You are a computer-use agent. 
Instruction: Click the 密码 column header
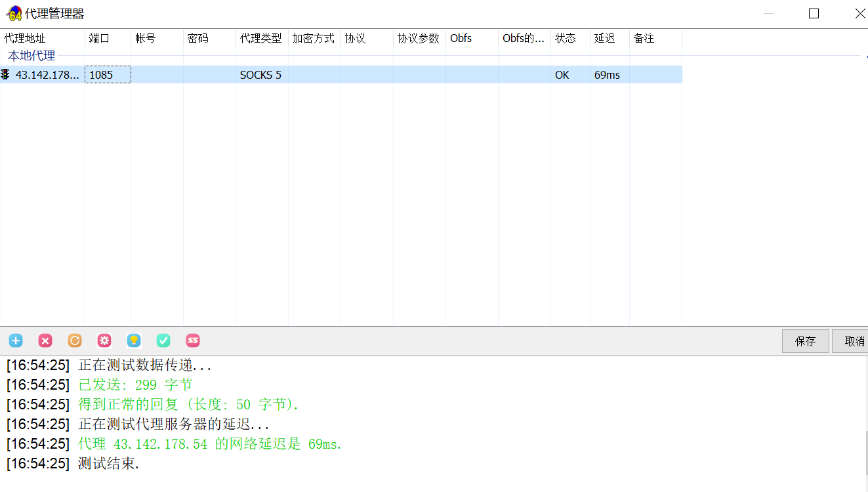pos(210,38)
